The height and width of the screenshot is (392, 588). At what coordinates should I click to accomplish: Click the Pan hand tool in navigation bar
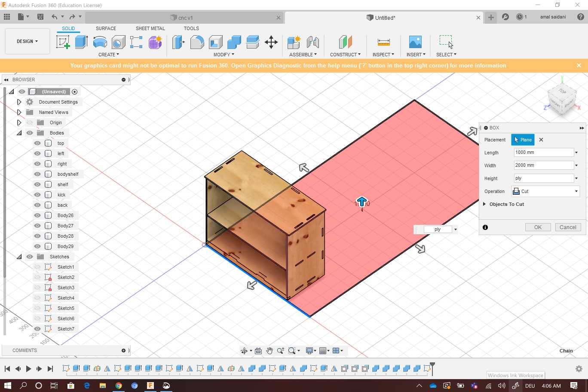tap(269, 351)
